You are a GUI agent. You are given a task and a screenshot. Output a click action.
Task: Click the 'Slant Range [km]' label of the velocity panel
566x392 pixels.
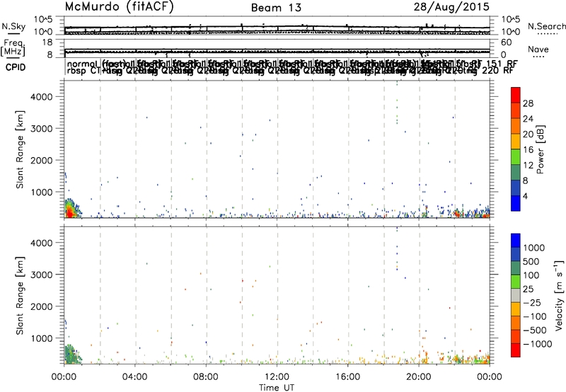pyautogui.click(x=20, y=295)
